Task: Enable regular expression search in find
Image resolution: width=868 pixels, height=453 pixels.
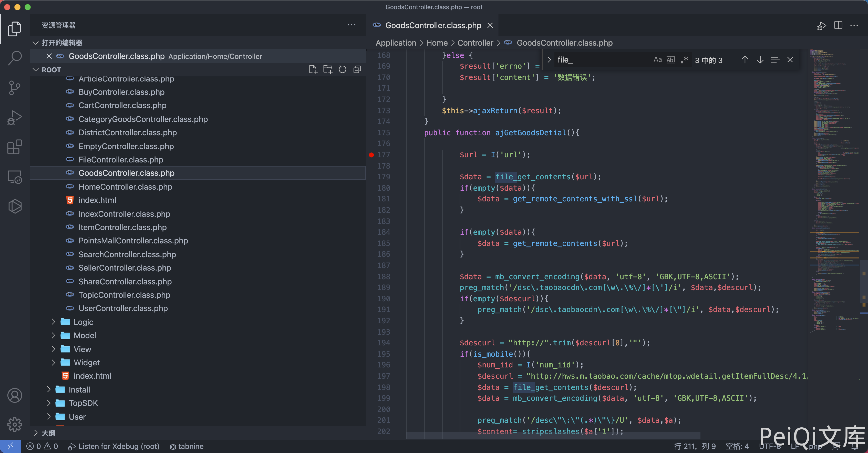Action: pos(684,60)
